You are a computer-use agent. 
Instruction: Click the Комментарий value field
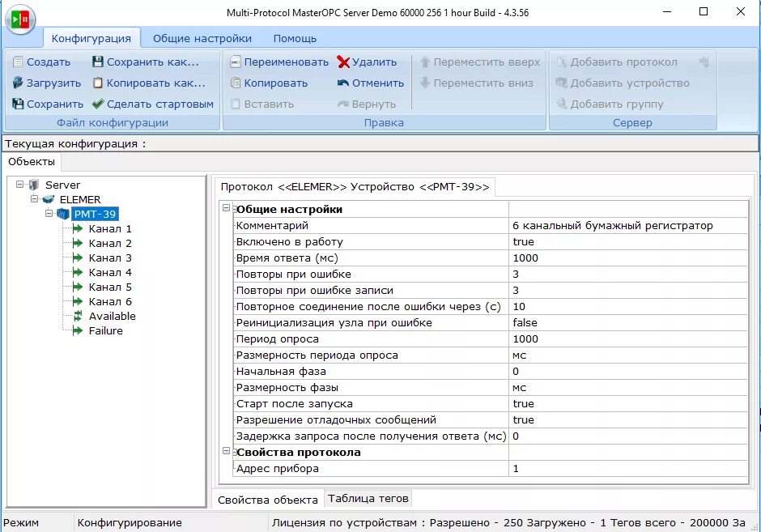click(628, 225)
